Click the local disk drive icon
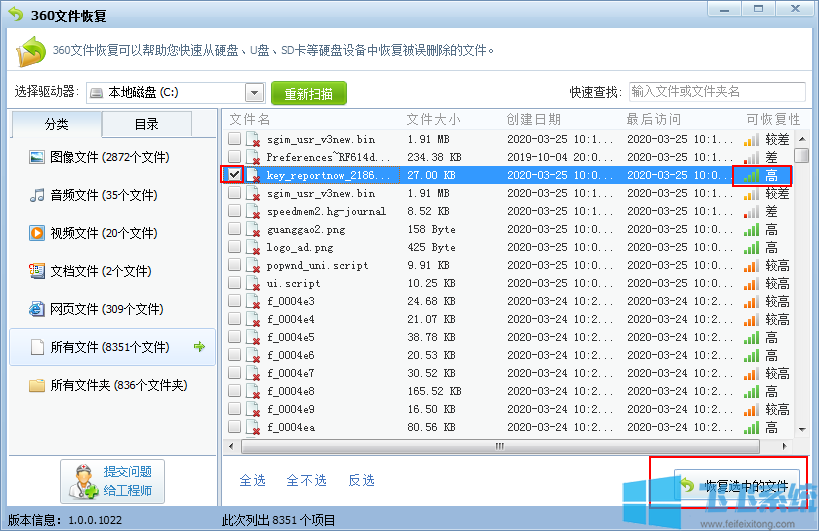Image resolution: width=819 pixels, height=531 pixels. coord(96,93)
